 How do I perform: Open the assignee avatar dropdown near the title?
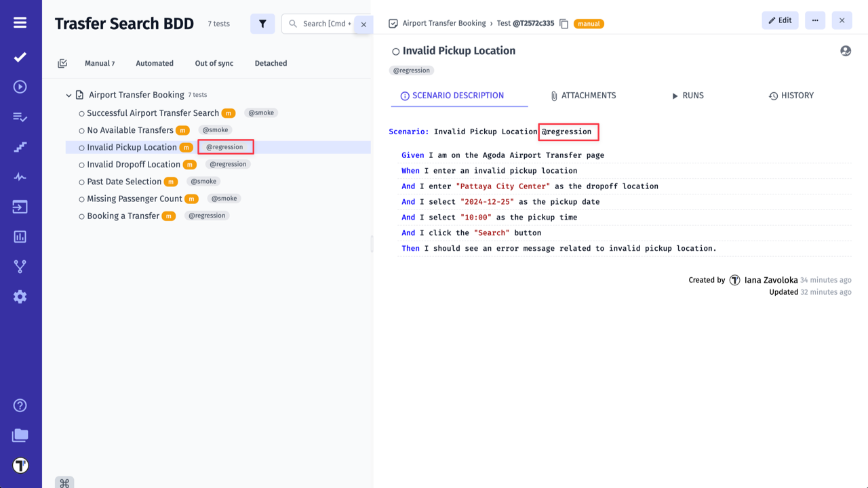pyautogui.click(x=846, y=50)
